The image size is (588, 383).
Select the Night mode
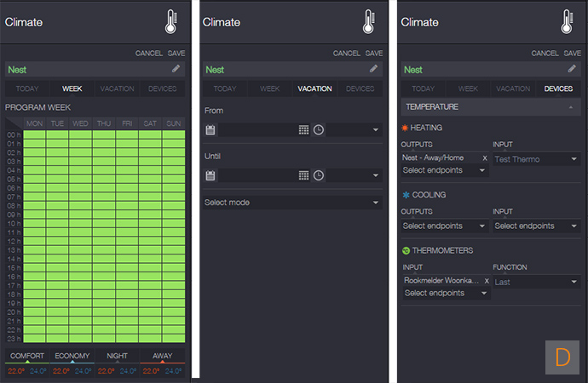(x=117, y=356)
